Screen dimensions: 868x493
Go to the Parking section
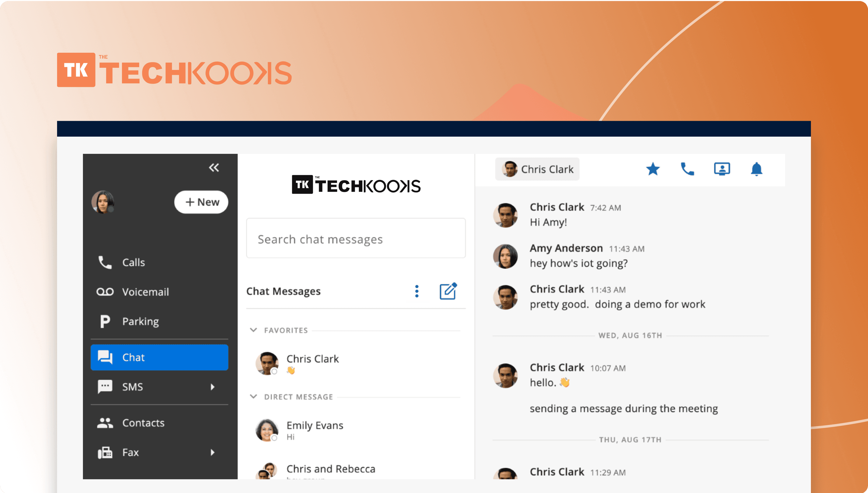pos(140,321)
